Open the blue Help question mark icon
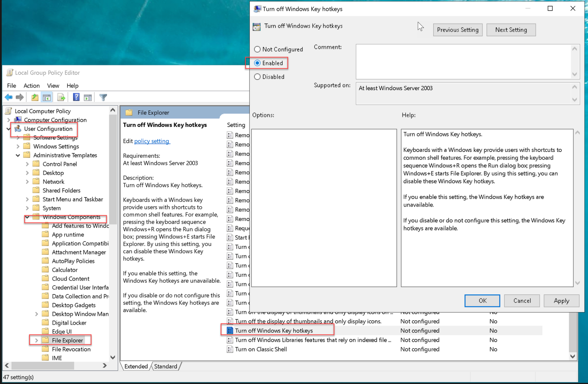 76,98
